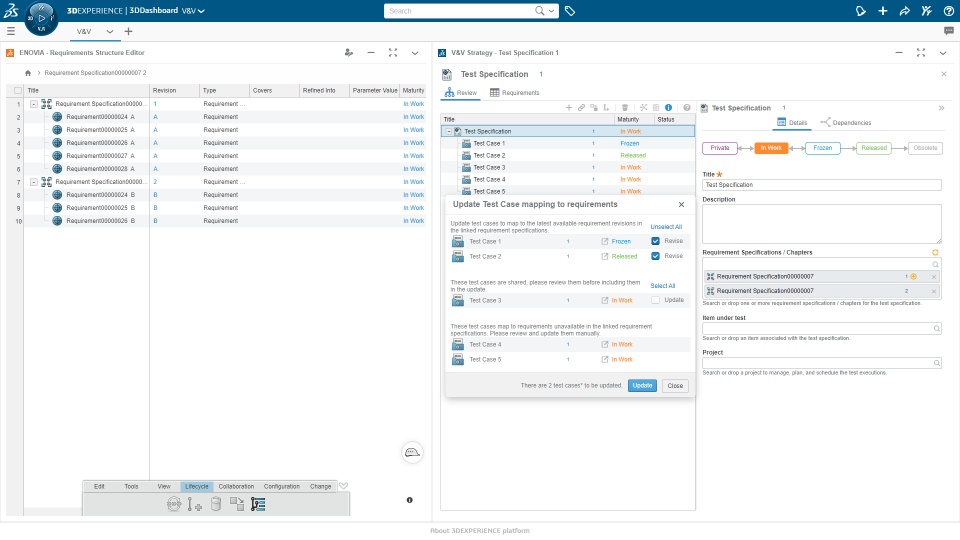The width and height of the screenshot is (960, 540).
Task: Add a new dashboard tab with the plus
Action: pos(128,31)
